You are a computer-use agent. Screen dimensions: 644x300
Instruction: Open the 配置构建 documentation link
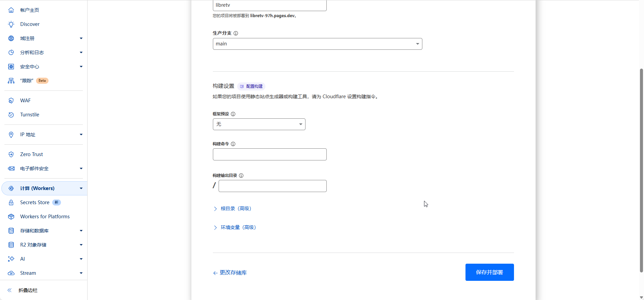251,86
